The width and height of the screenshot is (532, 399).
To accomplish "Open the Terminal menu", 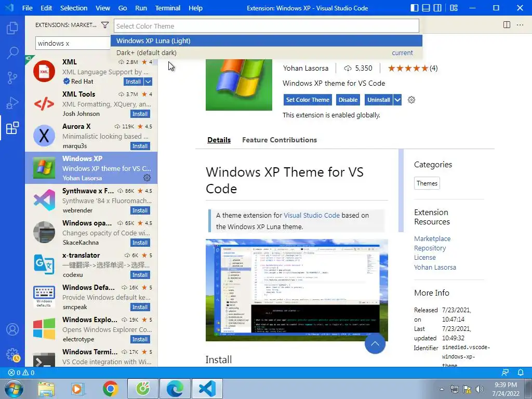I will pyautogui.click(x=168, y=8).
